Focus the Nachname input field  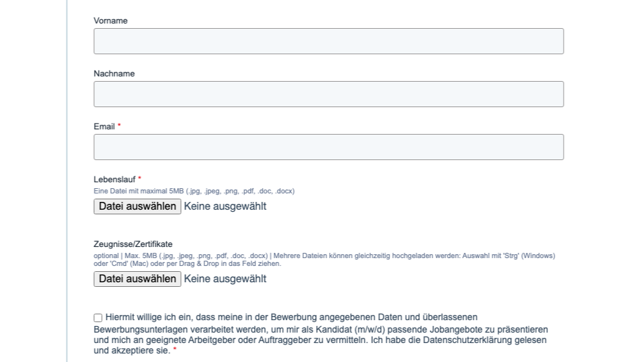coord(329,94)
